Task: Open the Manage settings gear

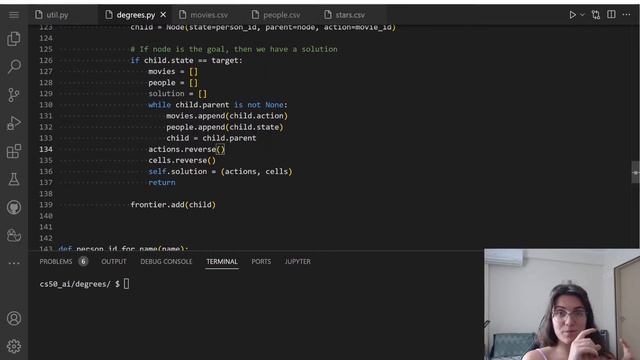Action: coord(14,346)
